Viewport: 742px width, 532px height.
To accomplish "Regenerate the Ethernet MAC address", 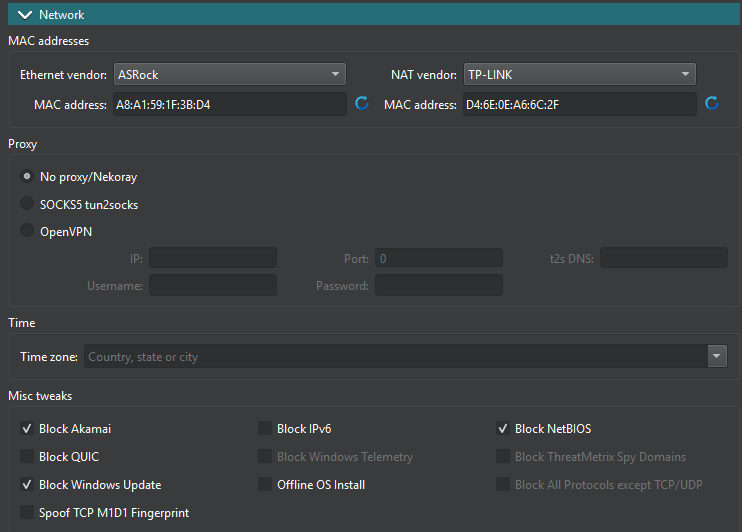I will click(x=362, y=104).
